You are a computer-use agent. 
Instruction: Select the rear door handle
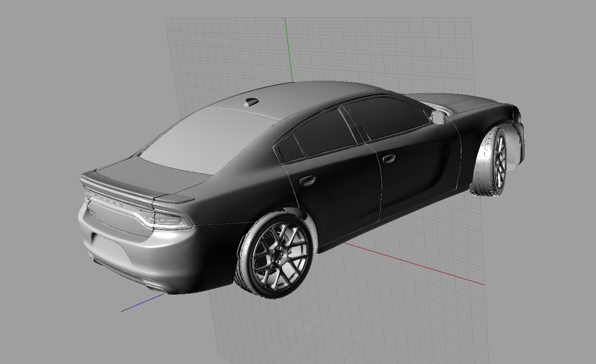tap(308, 180)
